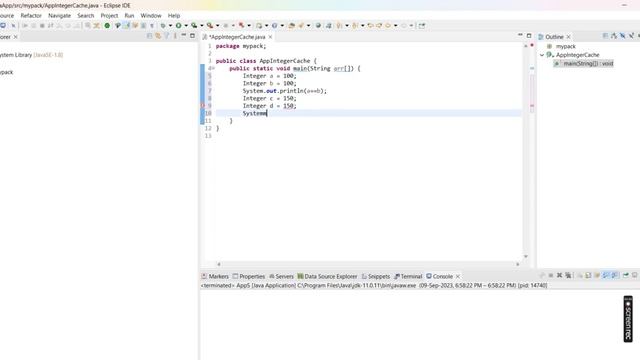Close the Console tab

point(458,276)
